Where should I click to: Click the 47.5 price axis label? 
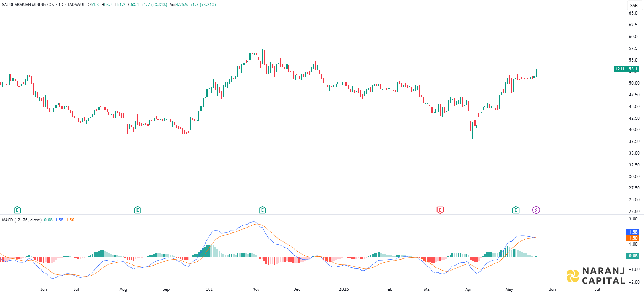point(634,95)
